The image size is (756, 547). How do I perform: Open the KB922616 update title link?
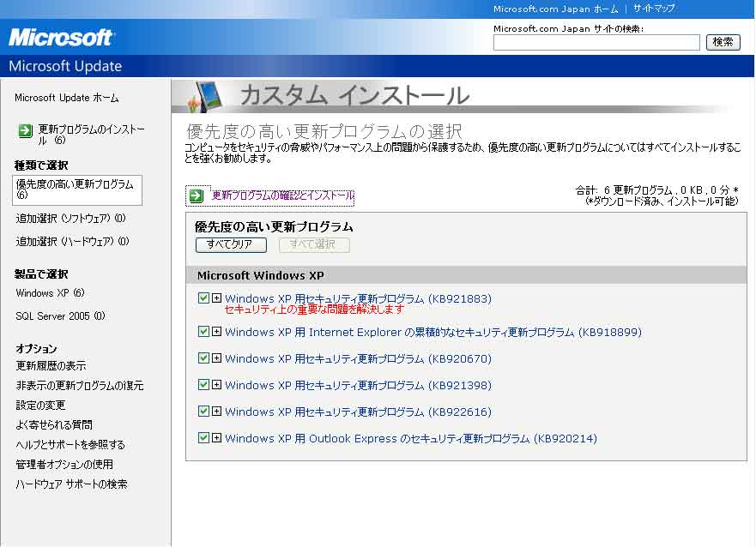pos(358,412)
